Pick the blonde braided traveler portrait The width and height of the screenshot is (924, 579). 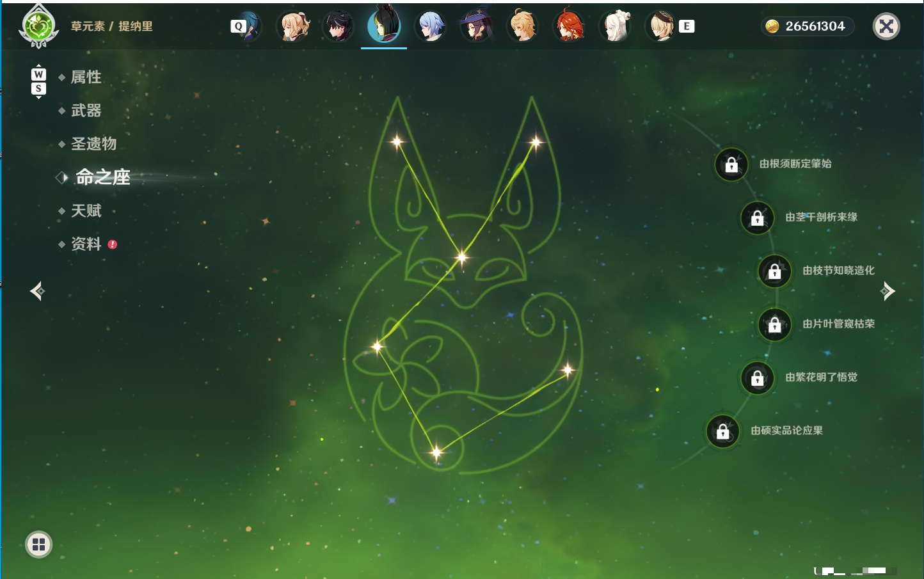[x=523, y=26]
